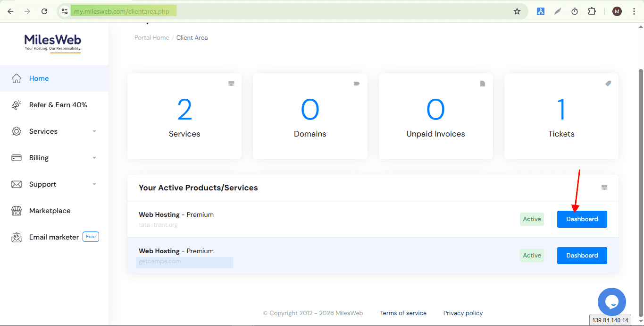Open the Tickets summary card
This screenshot has width=644, height=326.
(x=561, y=116)
